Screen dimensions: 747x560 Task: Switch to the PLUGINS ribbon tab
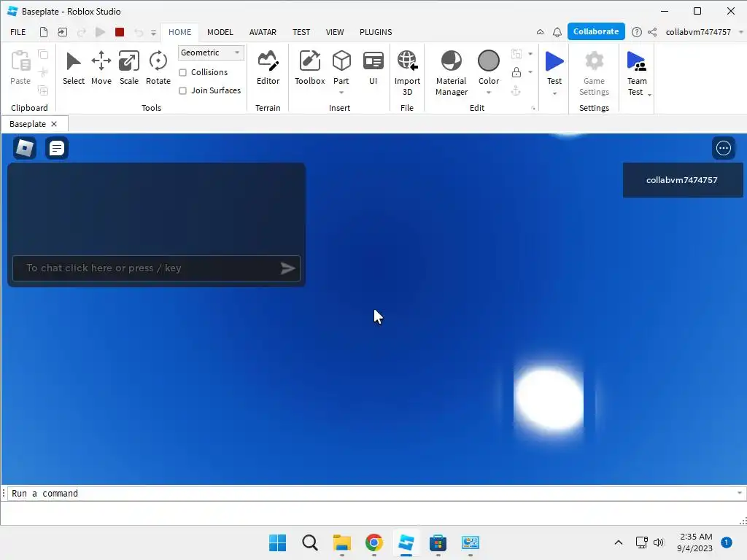click(376, 32)
